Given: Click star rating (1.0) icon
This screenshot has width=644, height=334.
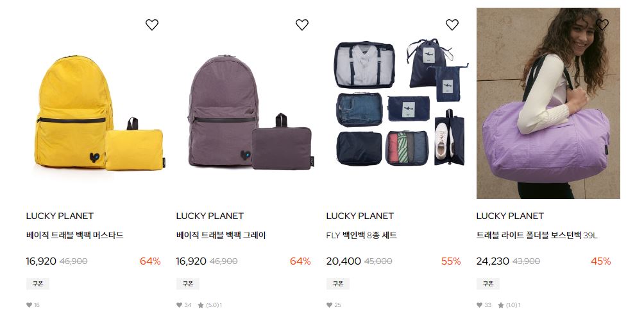Looking at the screenshot, I should [501, 305].
